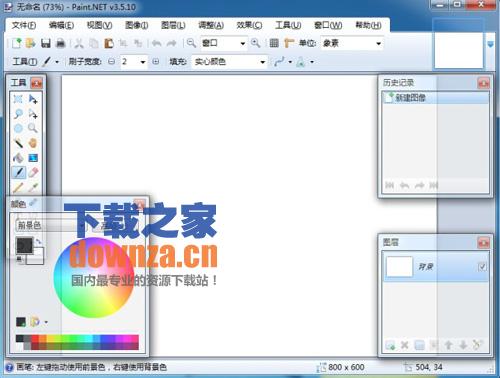The width and height of the screenshot is (500, 378).
Task: Open the 编辑(E) menu
Action: point(61,25)
